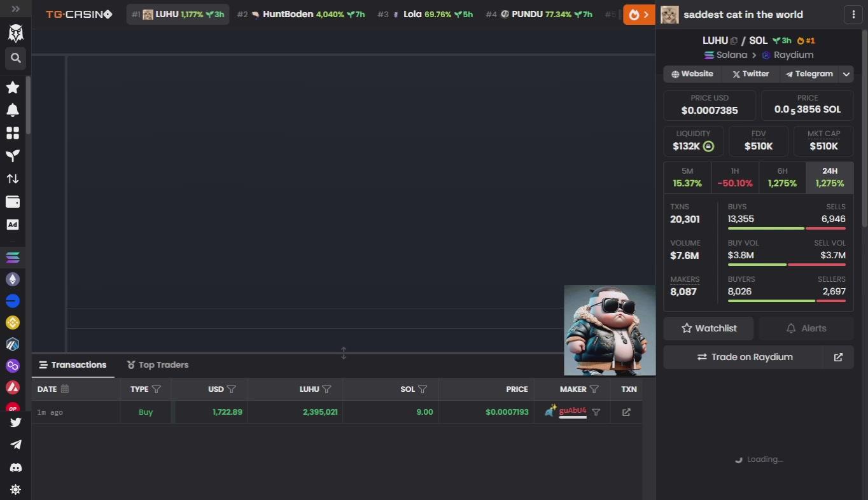Screen dimensions: 868x500
Task: Toggle Alerts for LUHU
Action: pos(806,328)
